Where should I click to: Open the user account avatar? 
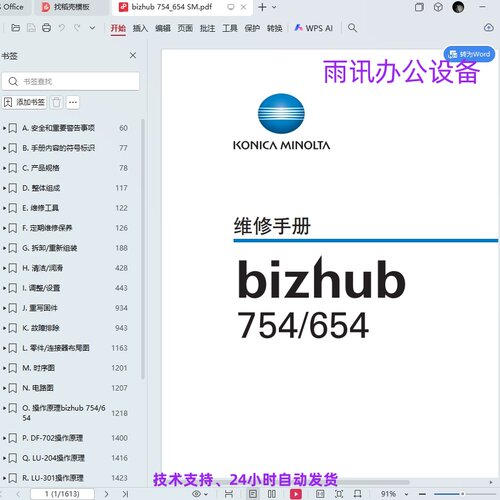[x=458, y=7]
